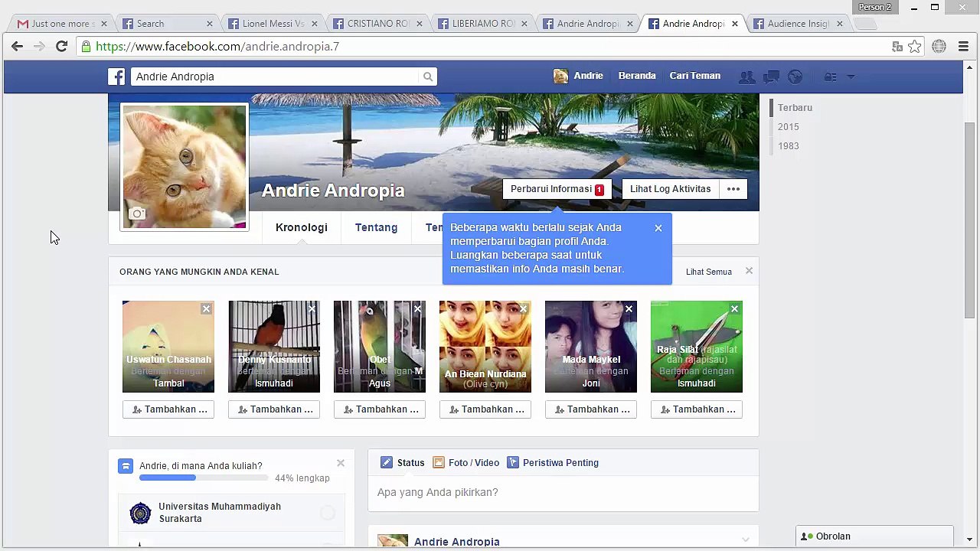Switch to Audience Insights browser tab
The image size is (980, 551).
(799, 24)
